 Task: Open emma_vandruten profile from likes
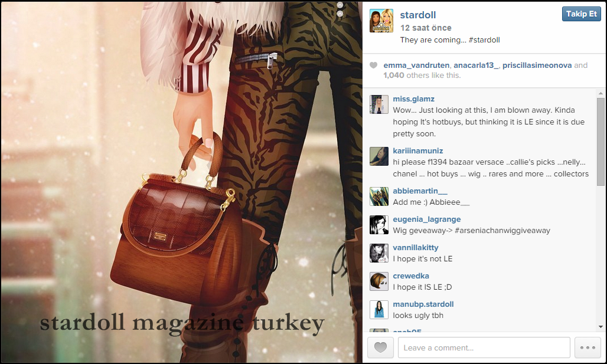pyautogui.click(x=416, y=65)
